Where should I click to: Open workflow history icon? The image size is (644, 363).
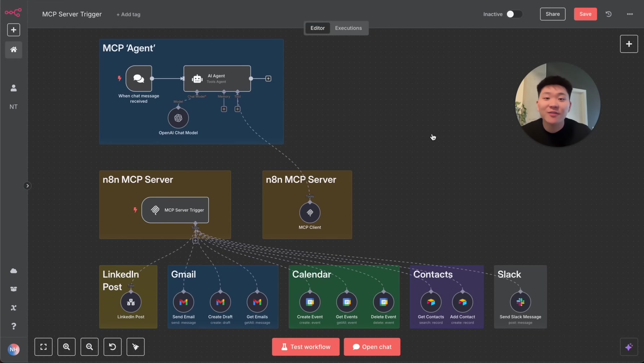point(609,14)
